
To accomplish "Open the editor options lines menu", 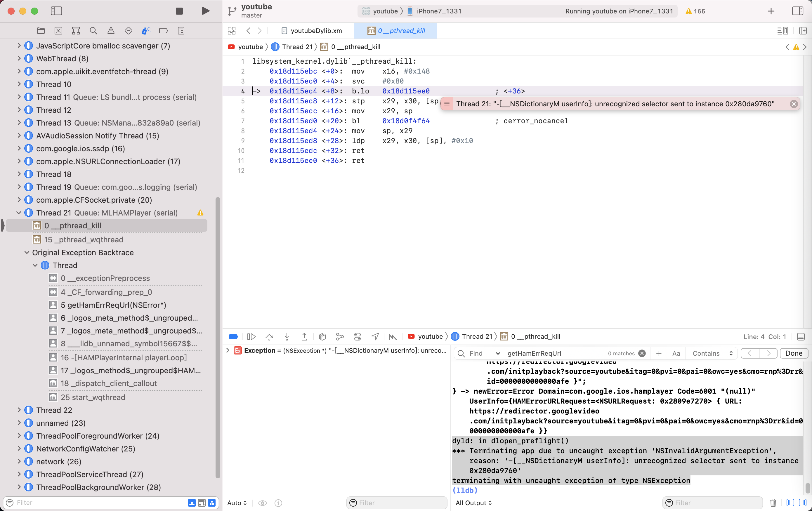I will tap(782, 31).
